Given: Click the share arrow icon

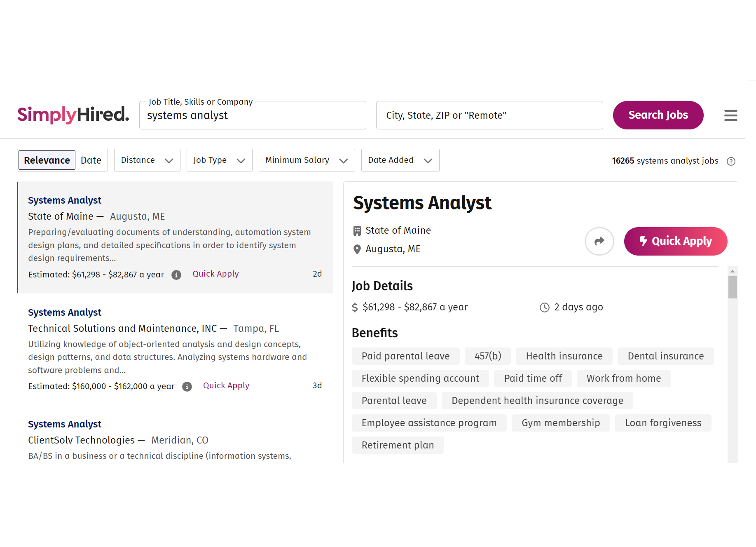Looking at the screenshot, I should point(599,241).
